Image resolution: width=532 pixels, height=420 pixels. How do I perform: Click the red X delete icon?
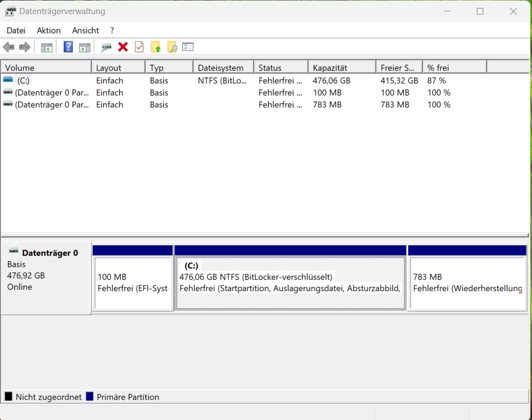coord(123,47)
